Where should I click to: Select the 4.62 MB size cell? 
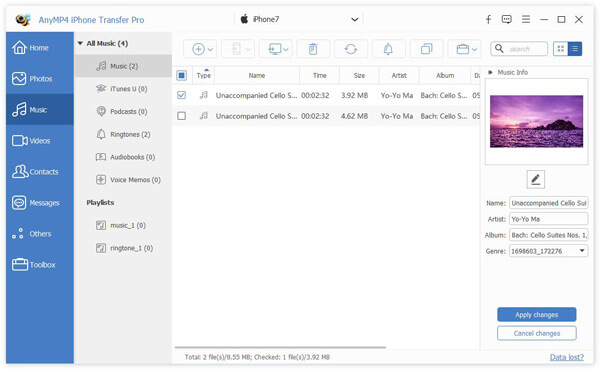(354, 116)
